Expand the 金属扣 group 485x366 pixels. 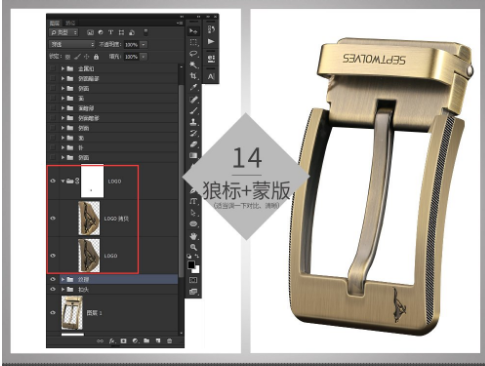tap(63, 69)
